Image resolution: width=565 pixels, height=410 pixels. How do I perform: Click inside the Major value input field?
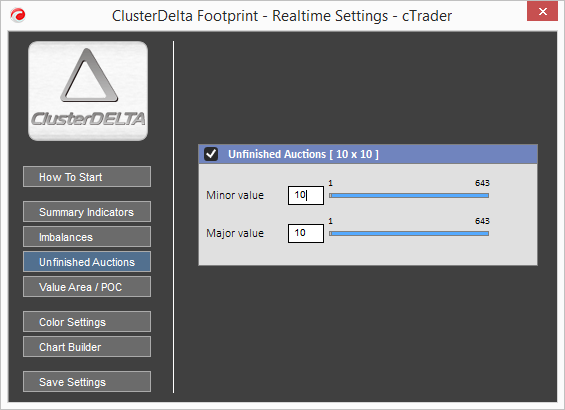coord(306,233)
